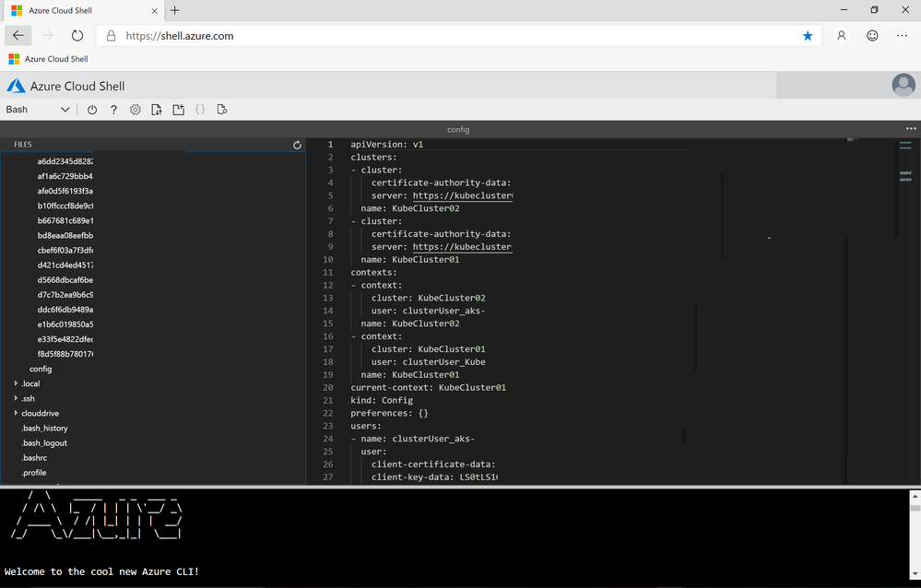This screenshot has height=588, width=921.
Task: Click the browser feedback smiley icon
Action: point(872,36)
